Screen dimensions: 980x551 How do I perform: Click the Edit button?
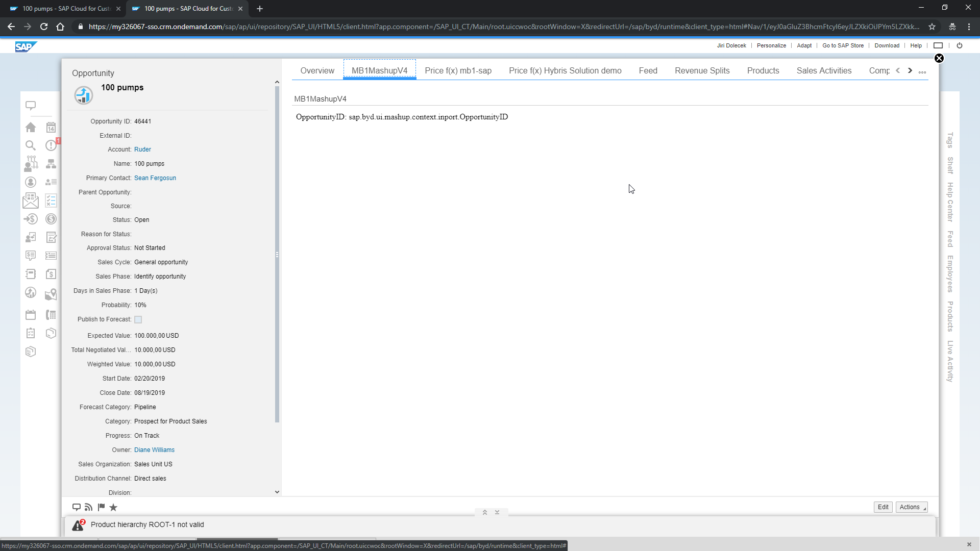(x=883, y=507)
